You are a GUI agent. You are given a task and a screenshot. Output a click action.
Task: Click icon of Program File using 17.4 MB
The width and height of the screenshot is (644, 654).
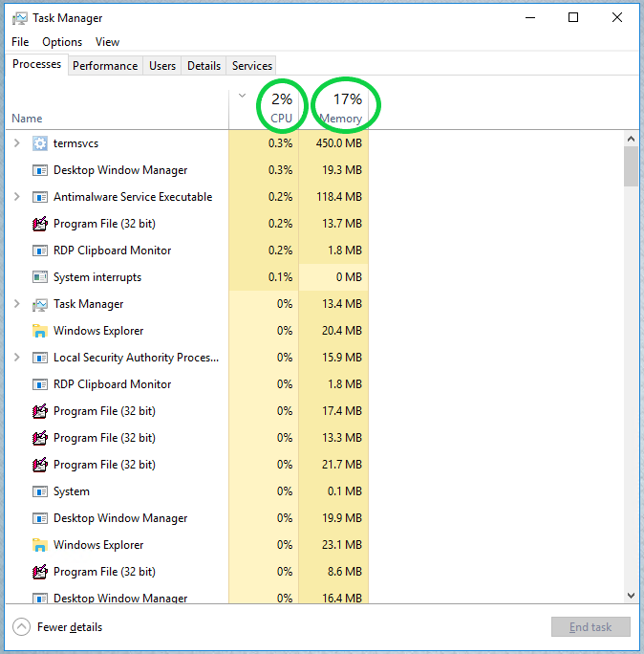(40, 411)
